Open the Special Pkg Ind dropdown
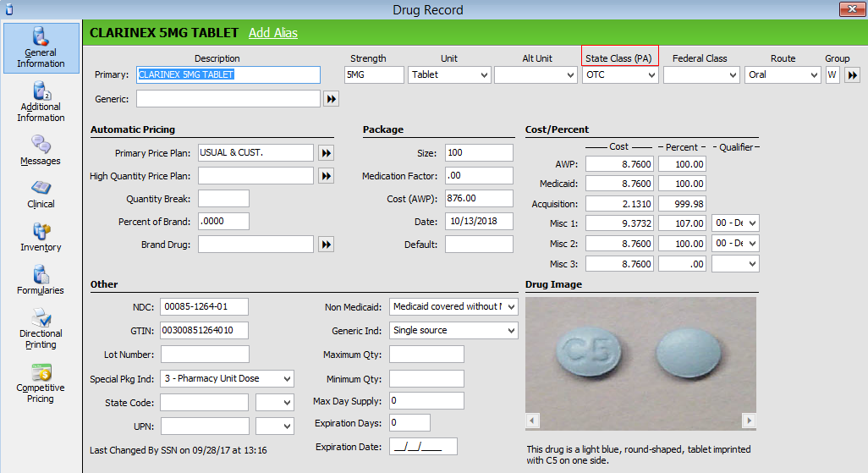The image size is (868, 473). pos(227,379)
